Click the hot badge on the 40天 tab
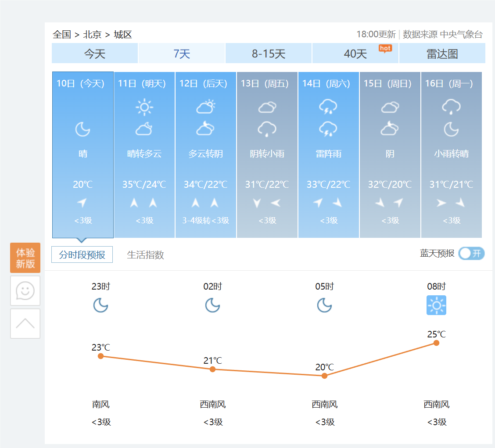The height and width of the screenshot is (448, 495). coord(385,49)
